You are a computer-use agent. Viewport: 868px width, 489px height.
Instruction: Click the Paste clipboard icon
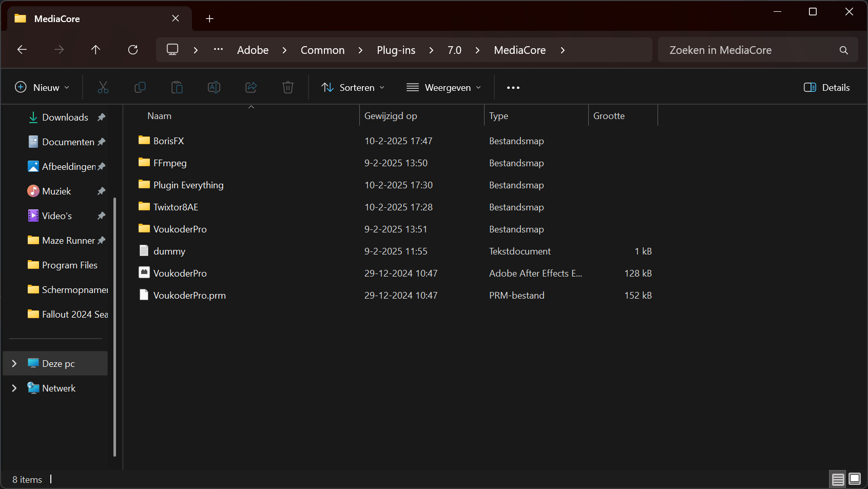[177, 88]
